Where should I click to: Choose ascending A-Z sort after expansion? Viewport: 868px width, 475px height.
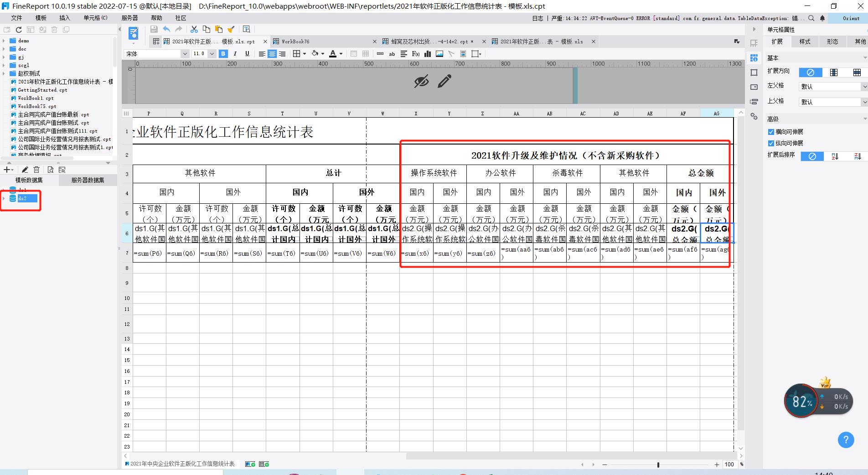tap(835, 156)
